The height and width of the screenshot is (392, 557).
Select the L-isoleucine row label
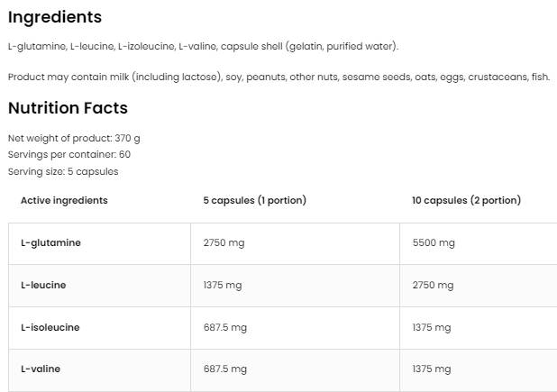(x=50, y=328)
